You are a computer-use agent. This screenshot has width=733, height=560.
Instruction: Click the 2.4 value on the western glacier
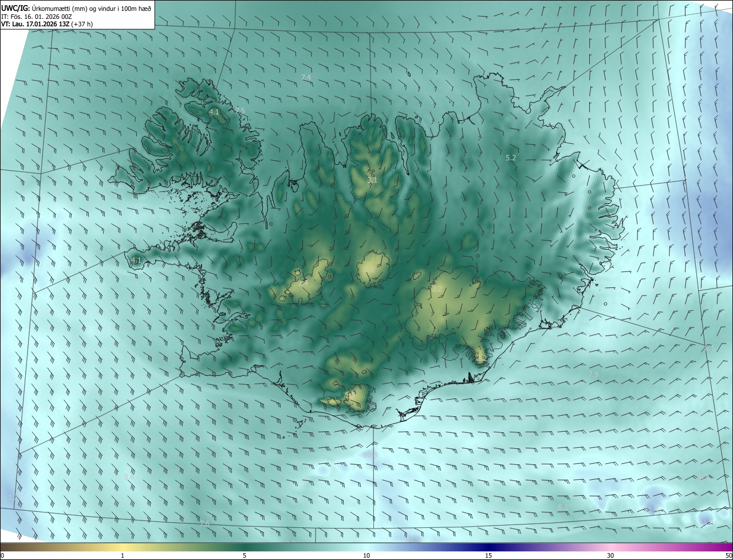pyautogui.click(x=303, y=283)
